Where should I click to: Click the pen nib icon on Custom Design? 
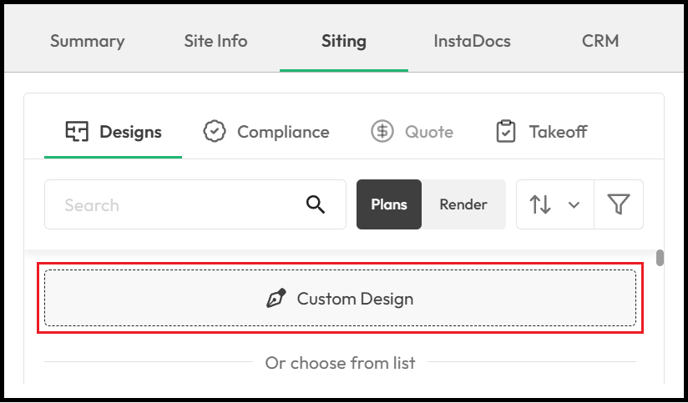276,299
